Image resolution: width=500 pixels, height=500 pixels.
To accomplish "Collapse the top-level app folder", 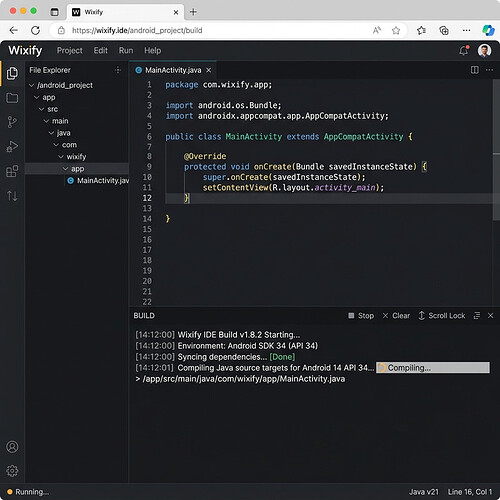I will pyautogui.click(x=37, y=97).
